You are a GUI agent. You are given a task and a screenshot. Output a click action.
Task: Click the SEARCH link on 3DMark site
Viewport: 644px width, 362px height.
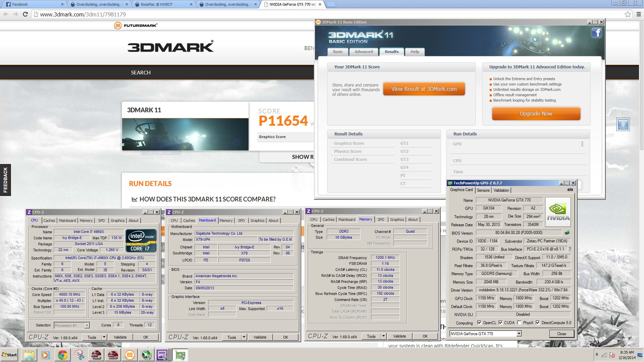click(141, 72)
